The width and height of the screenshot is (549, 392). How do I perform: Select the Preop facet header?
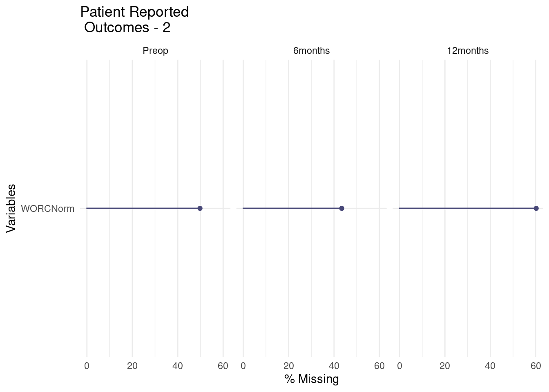pyautogui.click(x=155, y=51)
